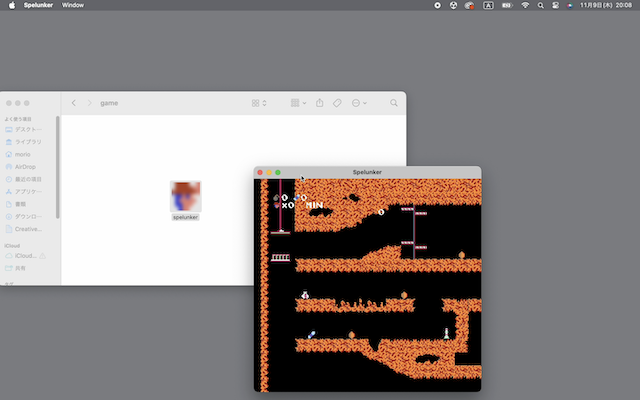640x400 pixels.
Task: Open the Apple menu
Action: 12,5
